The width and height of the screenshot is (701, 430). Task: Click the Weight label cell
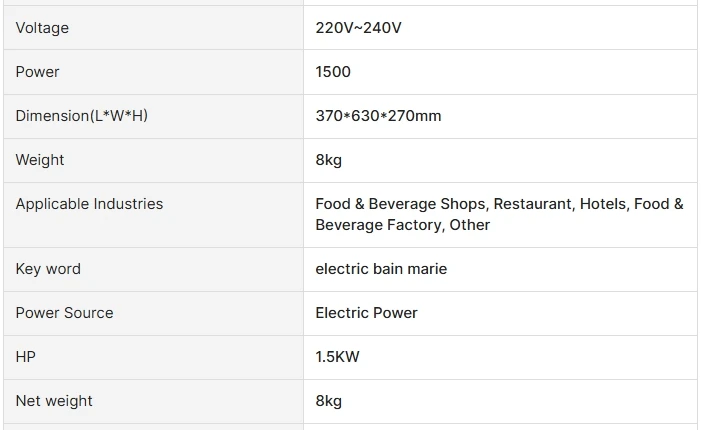tap(40, 160)
